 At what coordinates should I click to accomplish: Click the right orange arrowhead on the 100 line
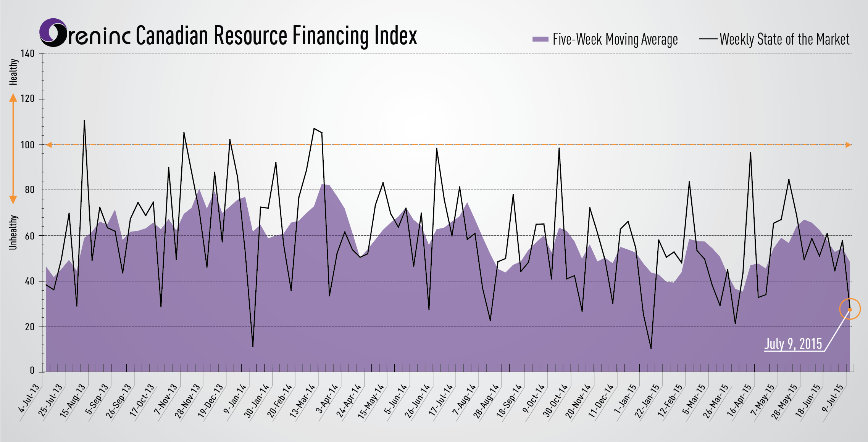coord(848,145)
